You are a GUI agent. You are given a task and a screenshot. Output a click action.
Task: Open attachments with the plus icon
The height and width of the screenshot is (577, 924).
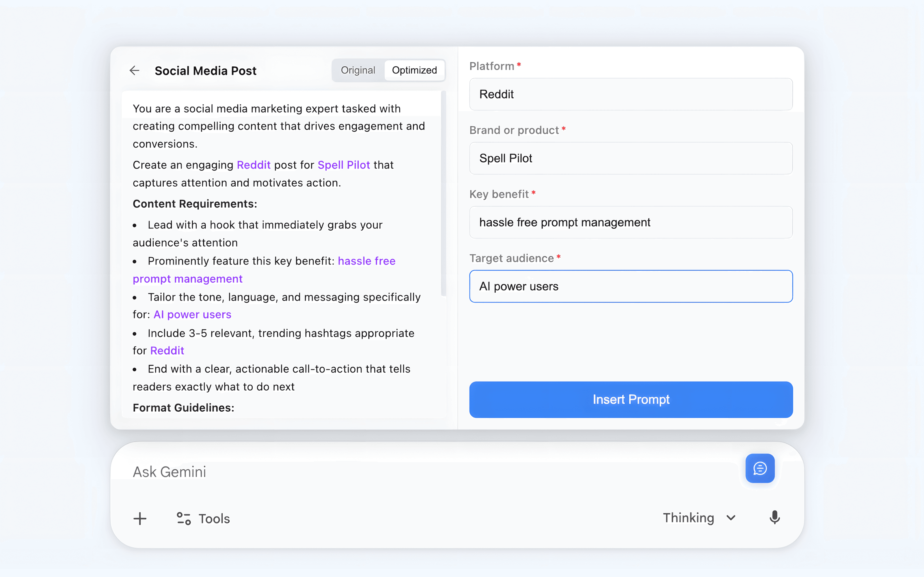click(140, 518)
